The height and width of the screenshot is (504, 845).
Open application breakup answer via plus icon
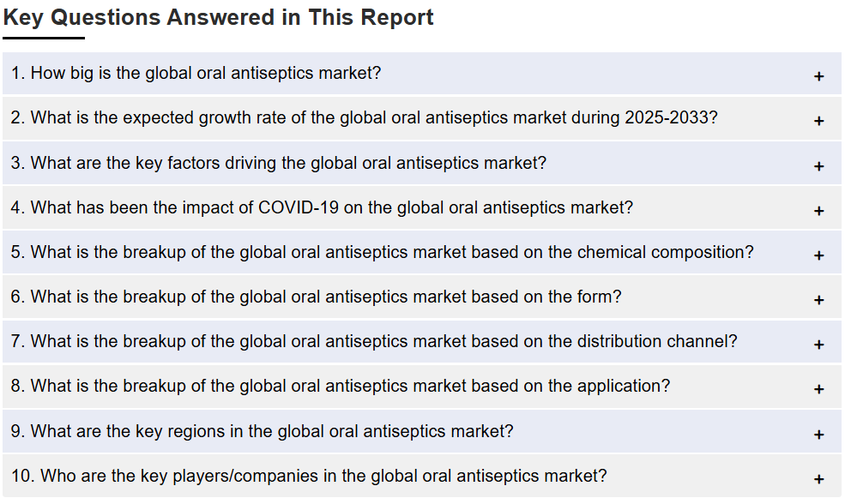[818, 389]
